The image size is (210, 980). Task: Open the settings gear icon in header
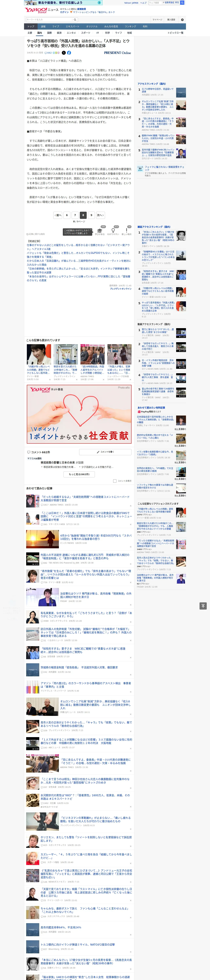tap(182, 20)
